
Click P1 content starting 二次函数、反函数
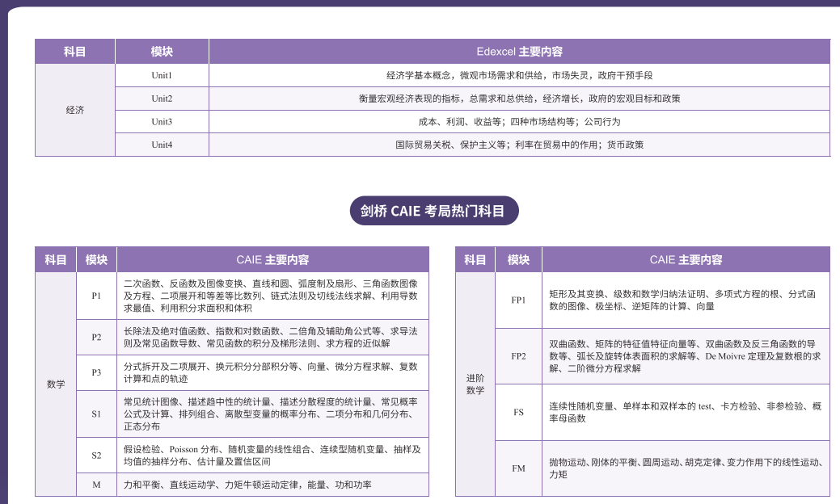coord(272,296)
